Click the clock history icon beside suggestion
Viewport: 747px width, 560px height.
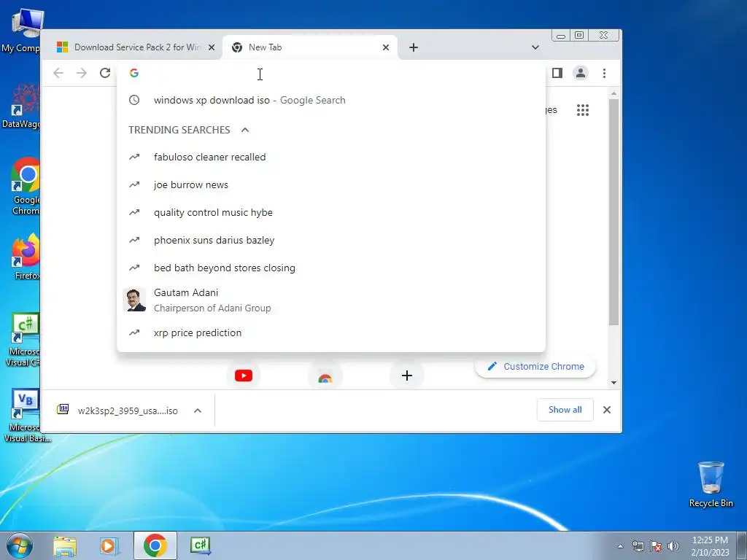point(134,100)
